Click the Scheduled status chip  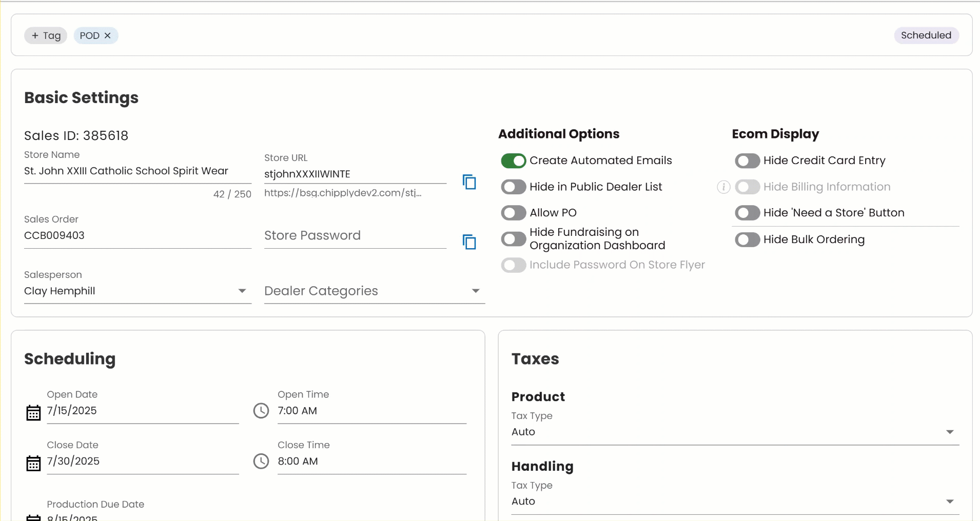[x=926, y=35]
